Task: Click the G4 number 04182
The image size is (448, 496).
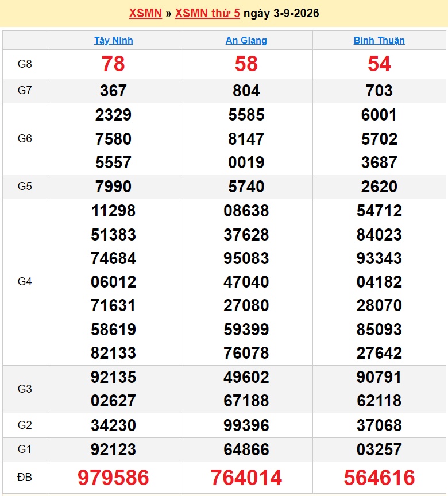Action: (x=379, y=282)
